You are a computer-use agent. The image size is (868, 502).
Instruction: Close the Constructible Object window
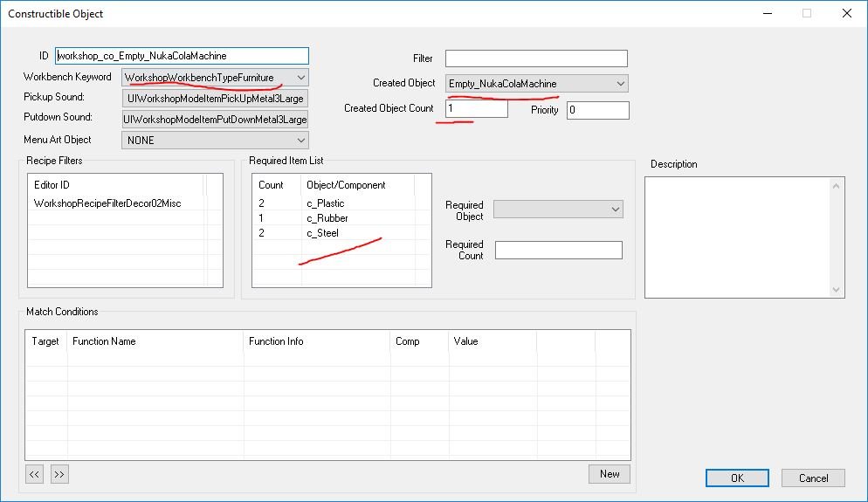(x=847, y=13)
